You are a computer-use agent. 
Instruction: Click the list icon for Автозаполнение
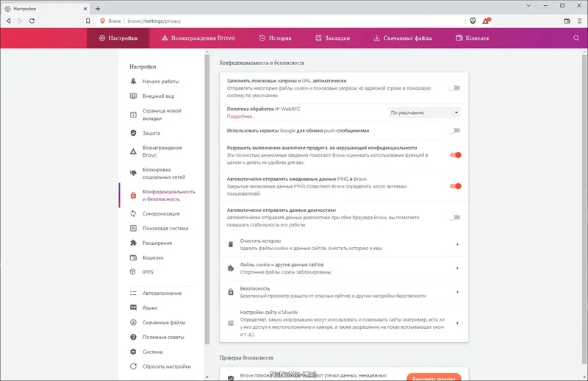coord(133,293)
